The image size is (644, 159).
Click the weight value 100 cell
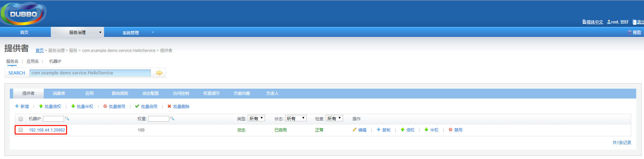point(141,130)
